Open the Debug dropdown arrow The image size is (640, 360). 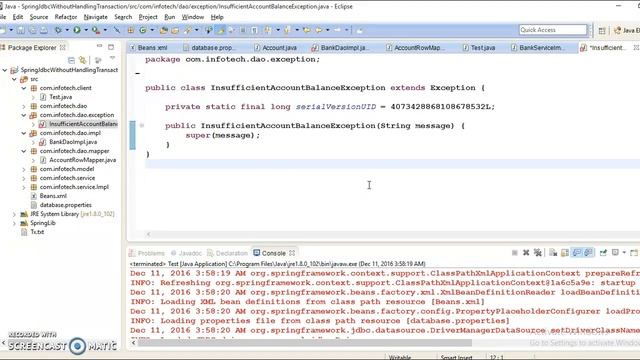pos(67,30)
